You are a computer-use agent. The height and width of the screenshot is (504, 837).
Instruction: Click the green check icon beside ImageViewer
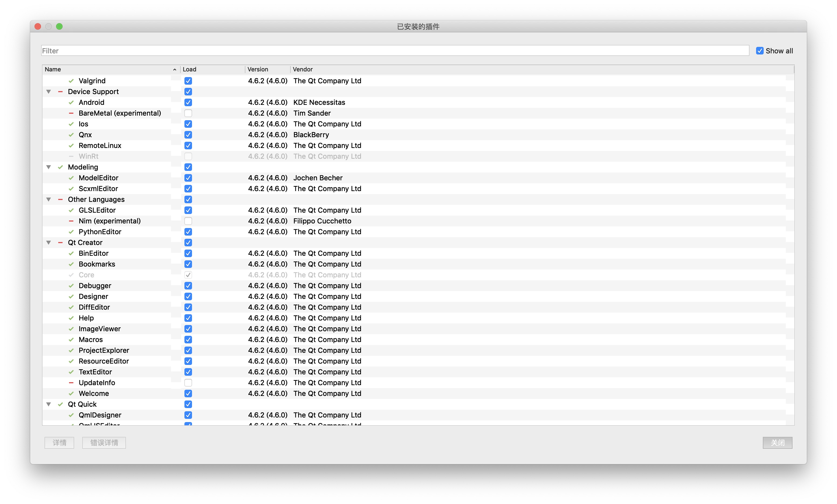click(71, 329)
